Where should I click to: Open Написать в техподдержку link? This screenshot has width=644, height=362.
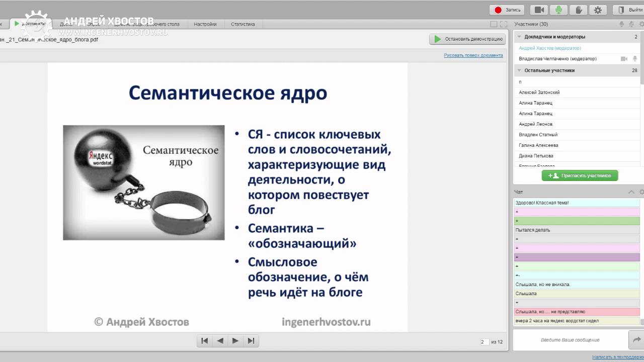point(618,357)
